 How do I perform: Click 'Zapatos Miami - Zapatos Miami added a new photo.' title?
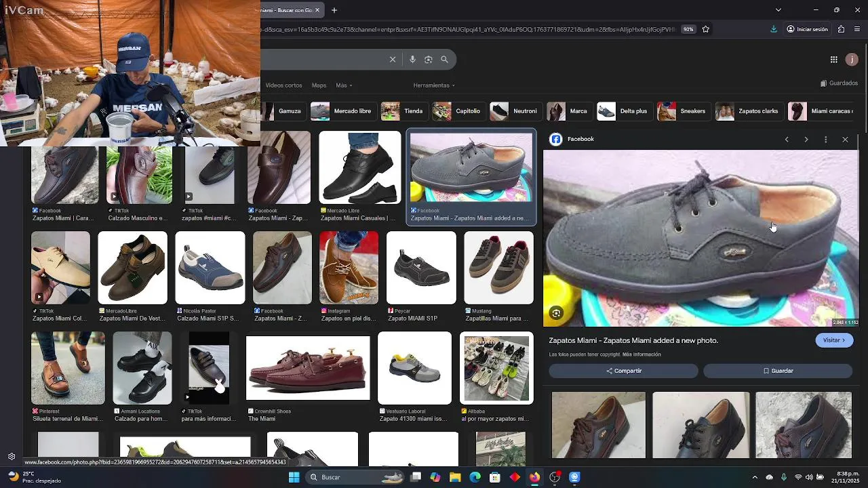pyautogui.click(x=633, y=340)
